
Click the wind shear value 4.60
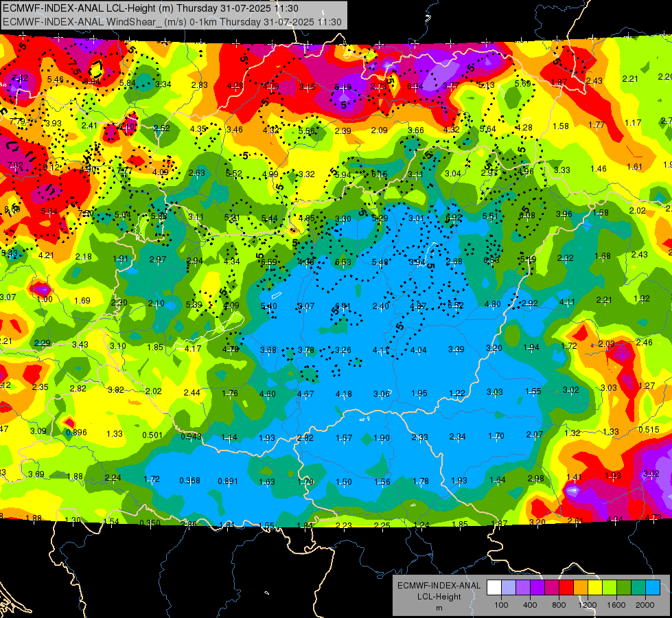point(268,393)
